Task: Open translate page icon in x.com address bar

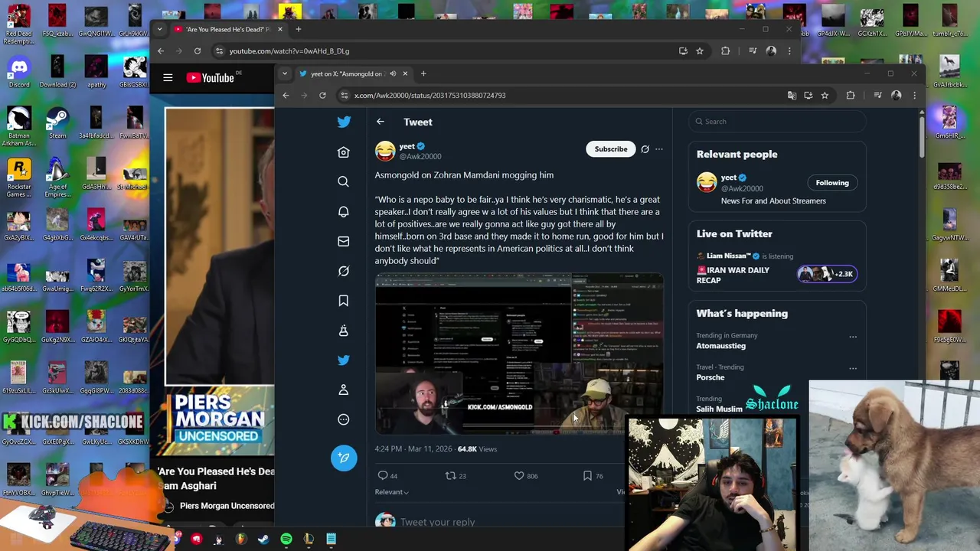Action: point(792,96)
